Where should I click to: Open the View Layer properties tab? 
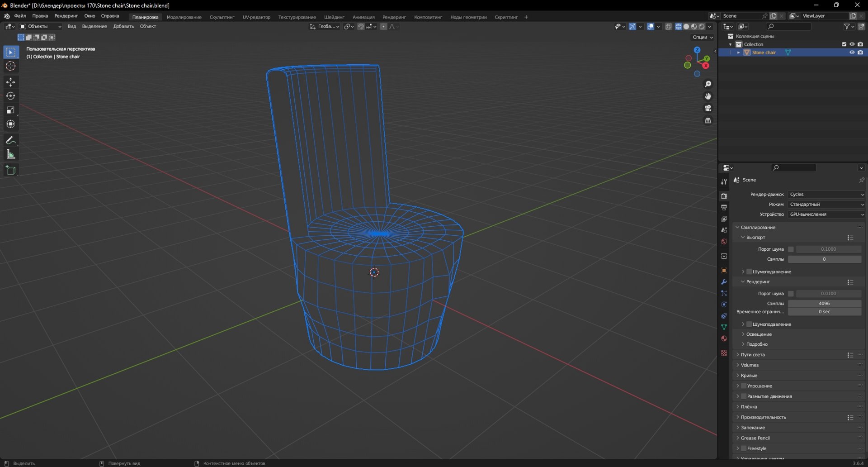724,219
